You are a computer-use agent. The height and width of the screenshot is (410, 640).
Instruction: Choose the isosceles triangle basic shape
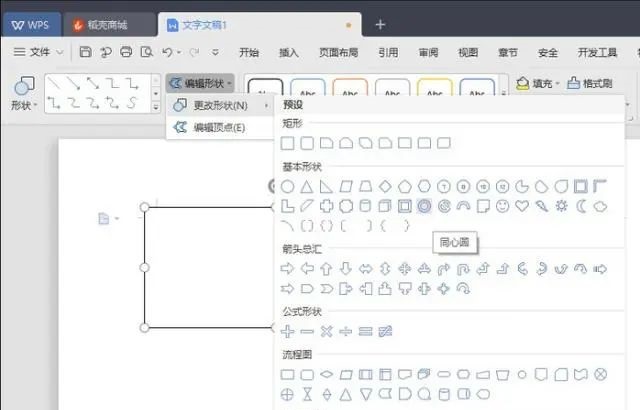coord(307,187)
